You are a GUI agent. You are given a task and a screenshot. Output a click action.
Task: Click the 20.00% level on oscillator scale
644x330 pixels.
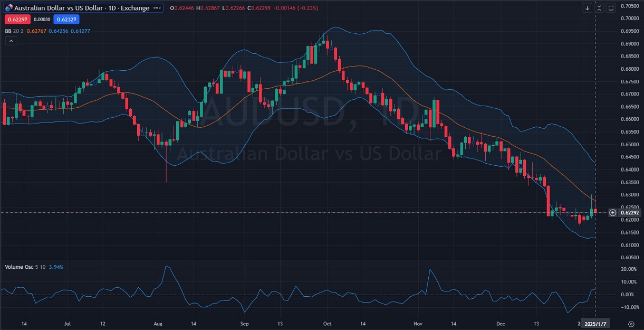(629, 269)
